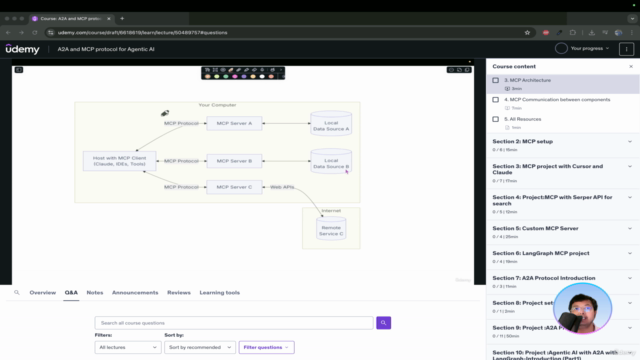Switch to the Reviews tab
The height and width of the screenshot is (360, 640).
179,293
